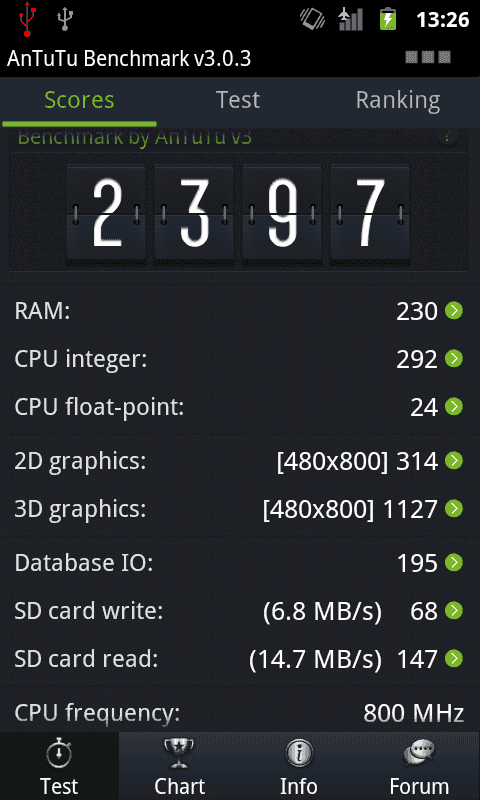Open the Info icon in bottom bar
The image size is (480, 800).
click(x=299, y=754)
